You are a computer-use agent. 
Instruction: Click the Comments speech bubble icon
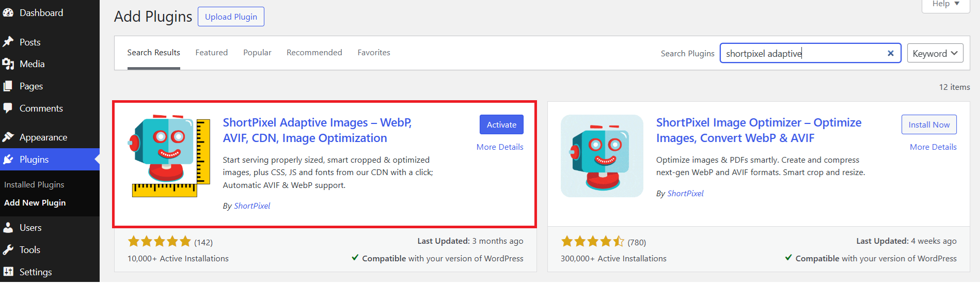(8, 108)
